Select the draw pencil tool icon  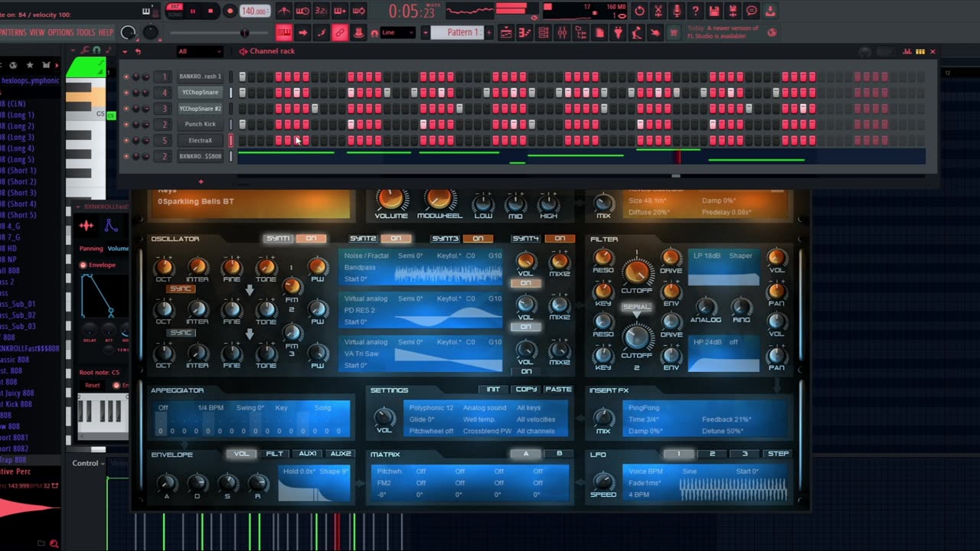(322, 32)
